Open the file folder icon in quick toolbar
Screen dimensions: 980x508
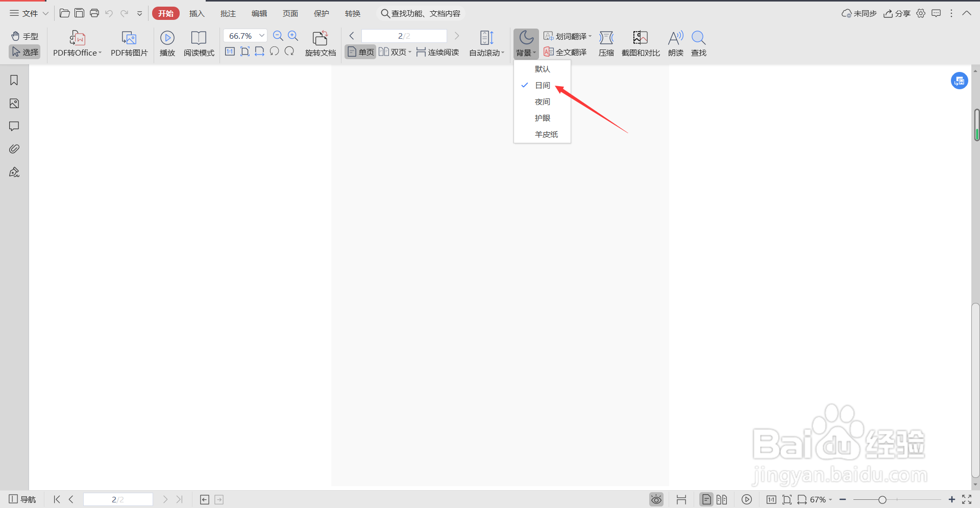tap(65, 13)
